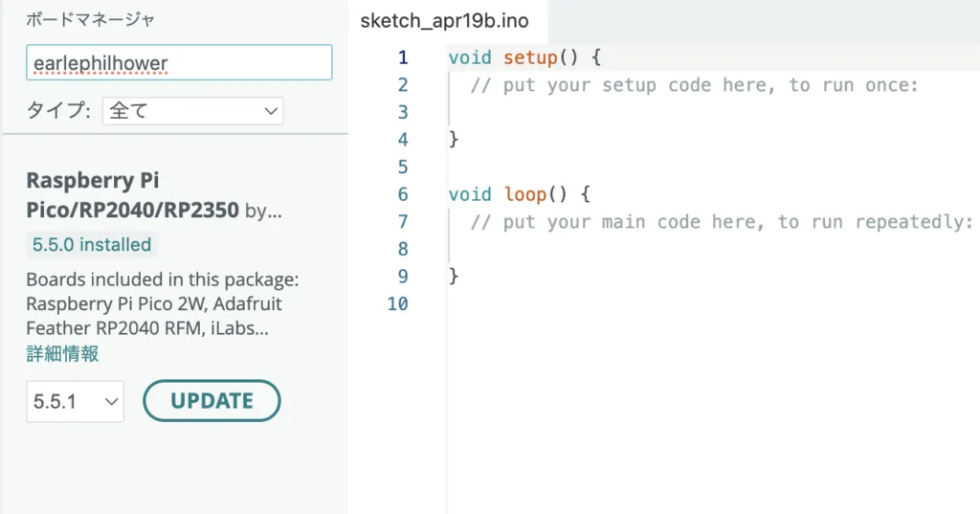The height and width of the screenshot is (514, 980).
Task: Select the sketch_apr19b.ino tab
Action: coord(444,21)
